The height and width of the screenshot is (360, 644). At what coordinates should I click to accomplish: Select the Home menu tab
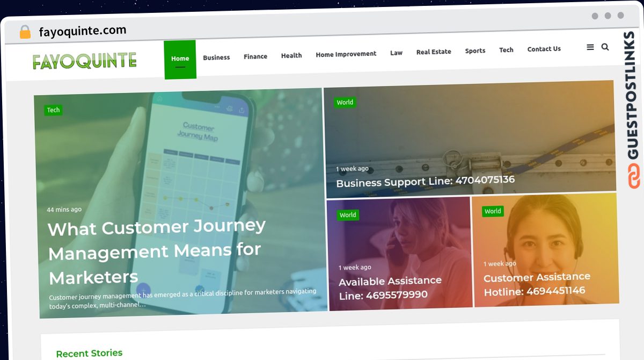(x=180, y=59)
